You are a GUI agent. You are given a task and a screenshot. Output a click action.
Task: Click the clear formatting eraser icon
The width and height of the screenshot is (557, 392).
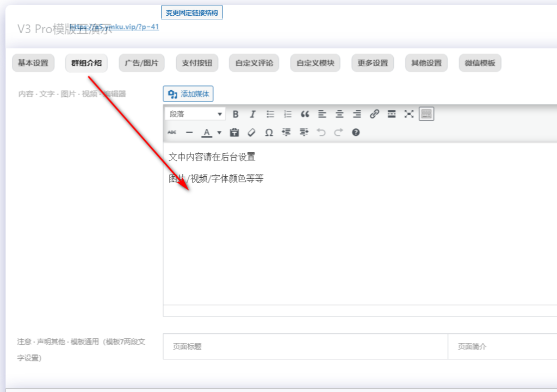tap(251, 132)
